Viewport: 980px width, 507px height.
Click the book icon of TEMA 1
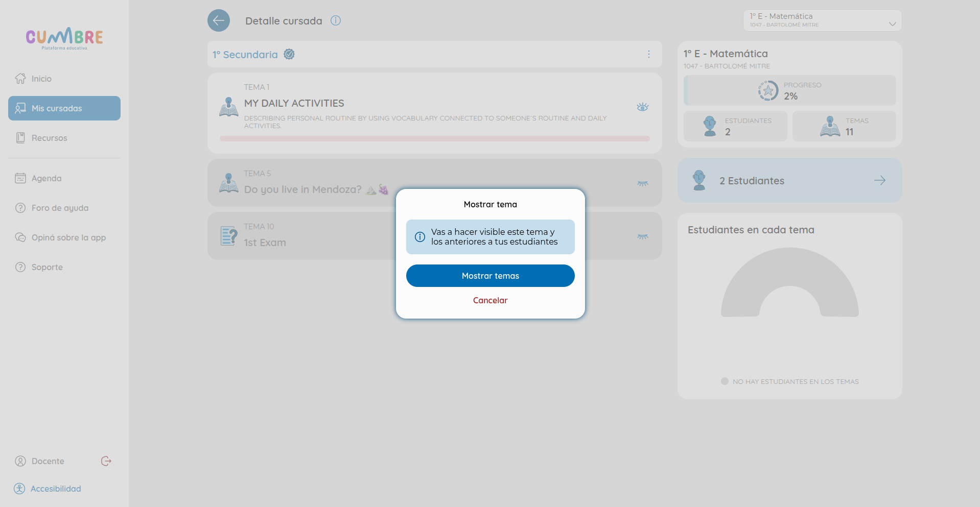(x=228, y=107)
